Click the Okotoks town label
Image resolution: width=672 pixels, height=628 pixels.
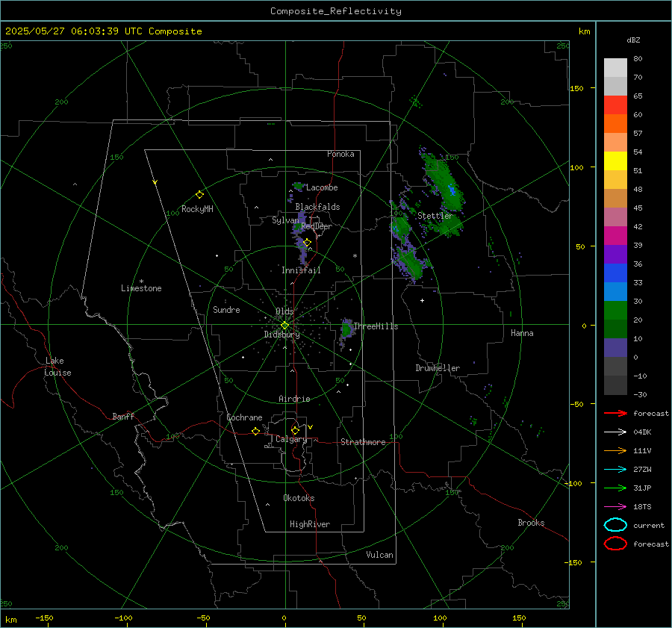point(299,498)
